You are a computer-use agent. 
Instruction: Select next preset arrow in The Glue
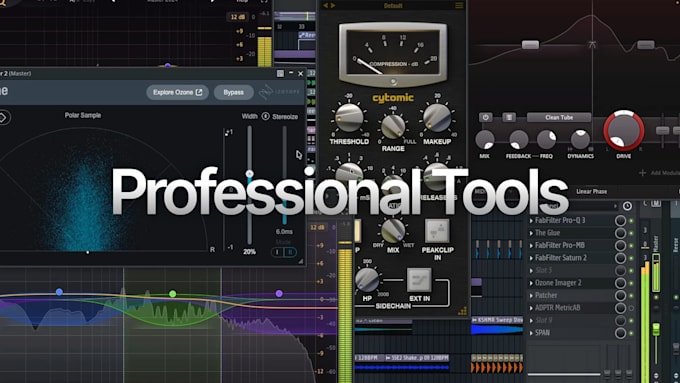333,5
